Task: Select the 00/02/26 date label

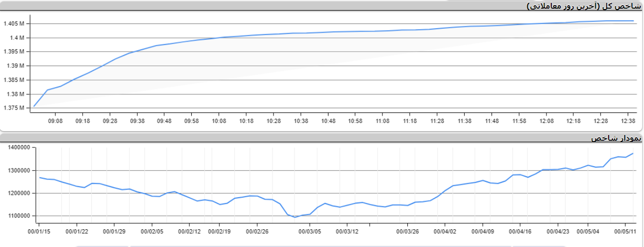Action: pos(257,232)
